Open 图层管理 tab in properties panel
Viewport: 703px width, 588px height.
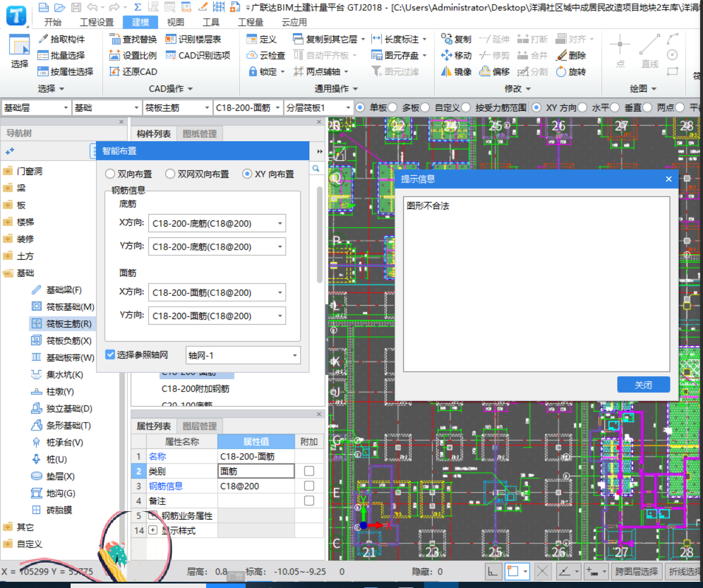tap(200, 426)
